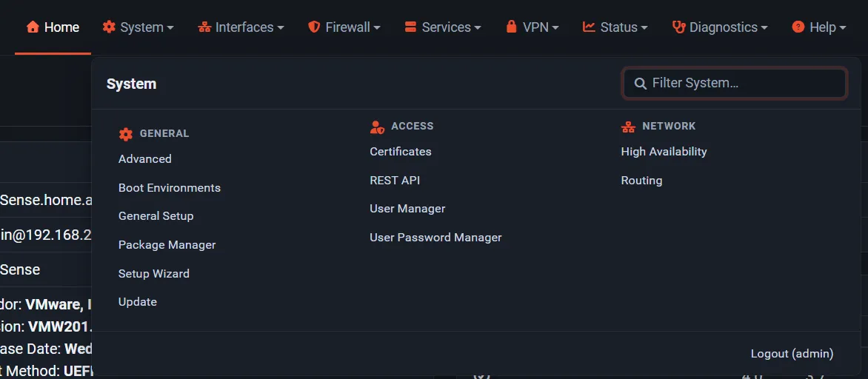The width and height of the screenshot is (868, 379).
Task: Click the Status chart icon
Action: click(589, 27)
